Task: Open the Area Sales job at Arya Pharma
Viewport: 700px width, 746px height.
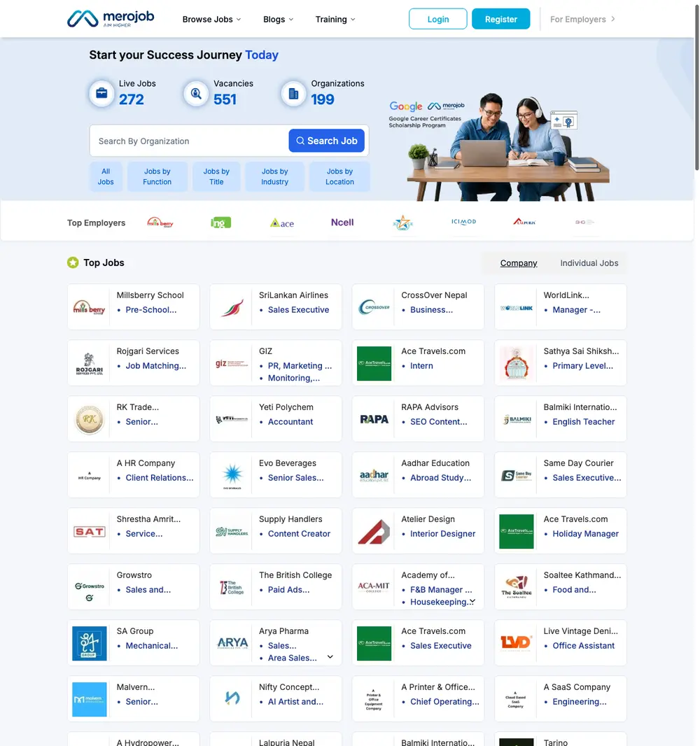Action: pos(292,658)
